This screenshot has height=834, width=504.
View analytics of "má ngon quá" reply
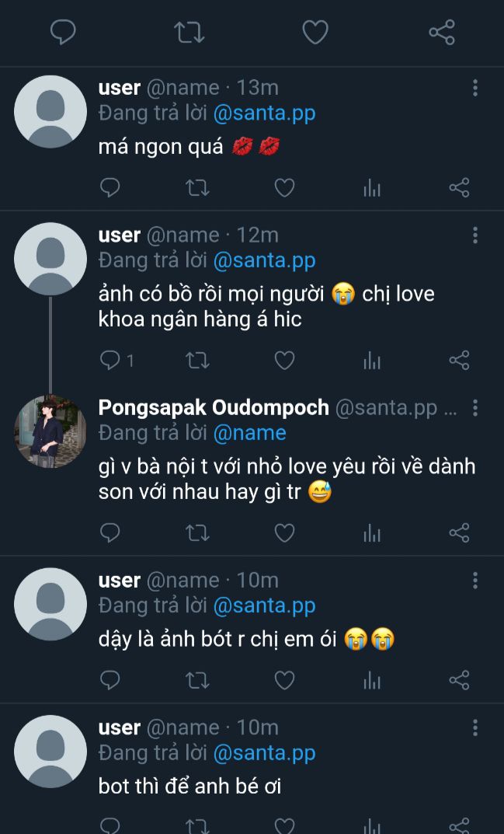372,187
